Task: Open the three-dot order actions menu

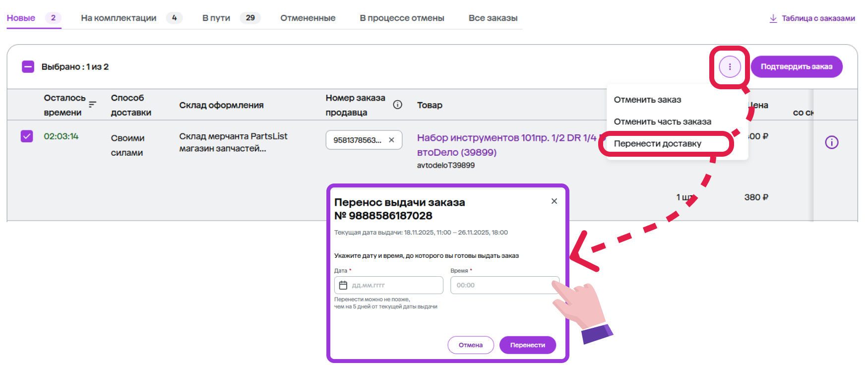Action: click(x=729, y=66)
